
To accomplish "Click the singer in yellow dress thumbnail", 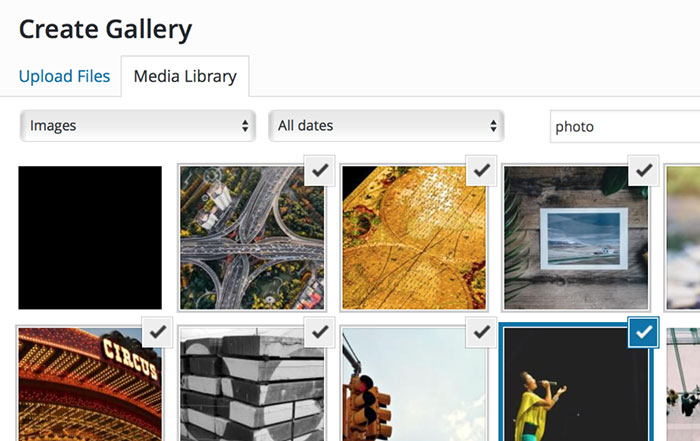I will click(576, 384).
